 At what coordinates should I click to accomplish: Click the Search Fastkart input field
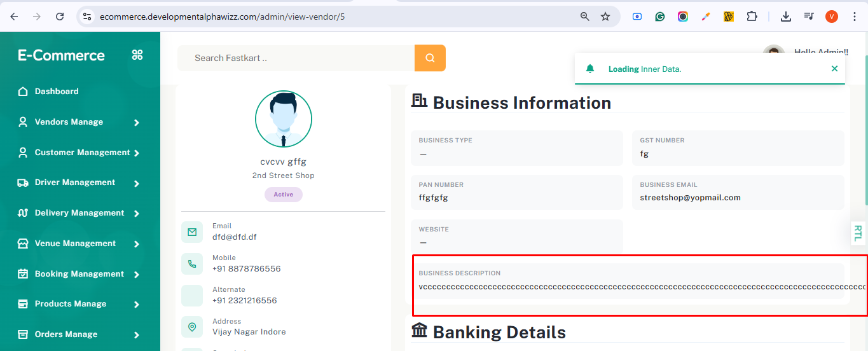(x=296, y=58)
